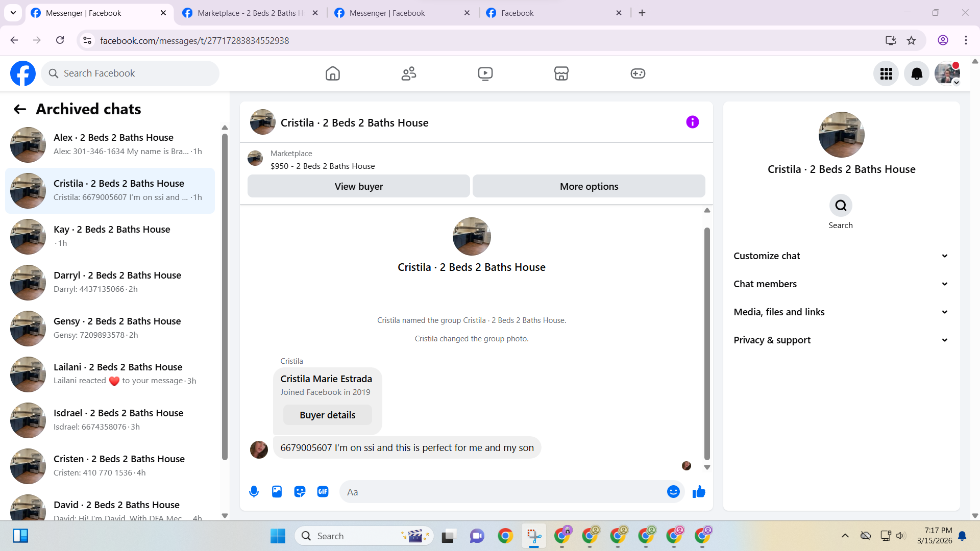This screenshot has height=551, width=980.
Task: Click the Search Facebook field
Action: (130, 73)
